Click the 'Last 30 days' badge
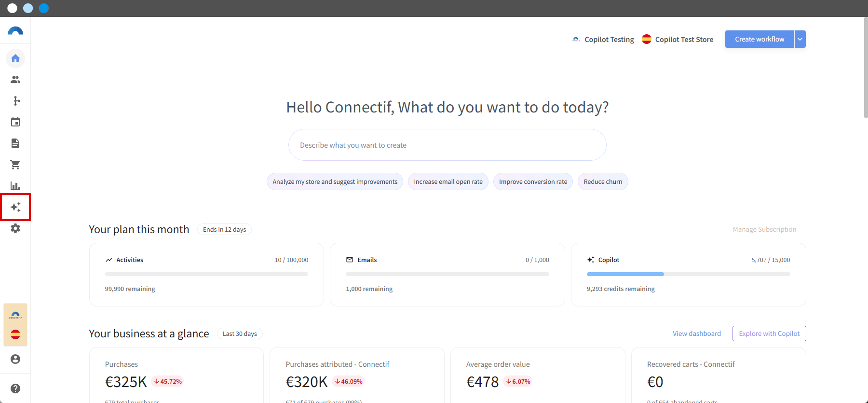The image size is (868, 403). [240, 334]
